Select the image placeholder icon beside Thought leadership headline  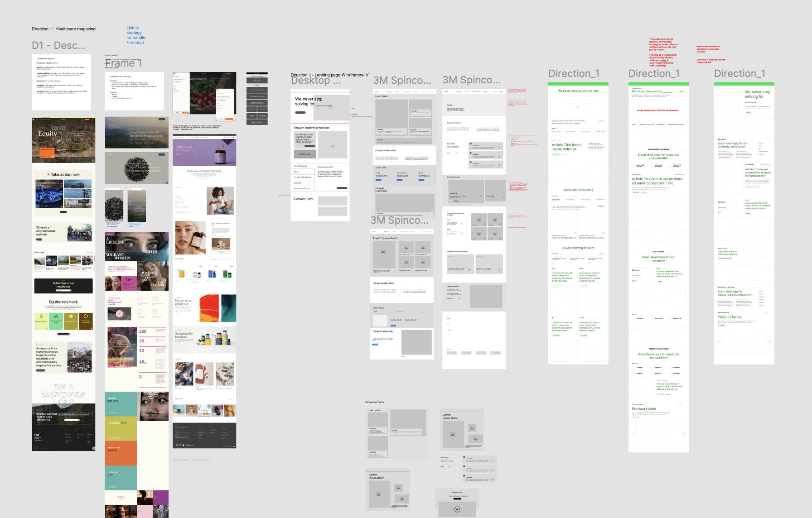click(333, 146)
